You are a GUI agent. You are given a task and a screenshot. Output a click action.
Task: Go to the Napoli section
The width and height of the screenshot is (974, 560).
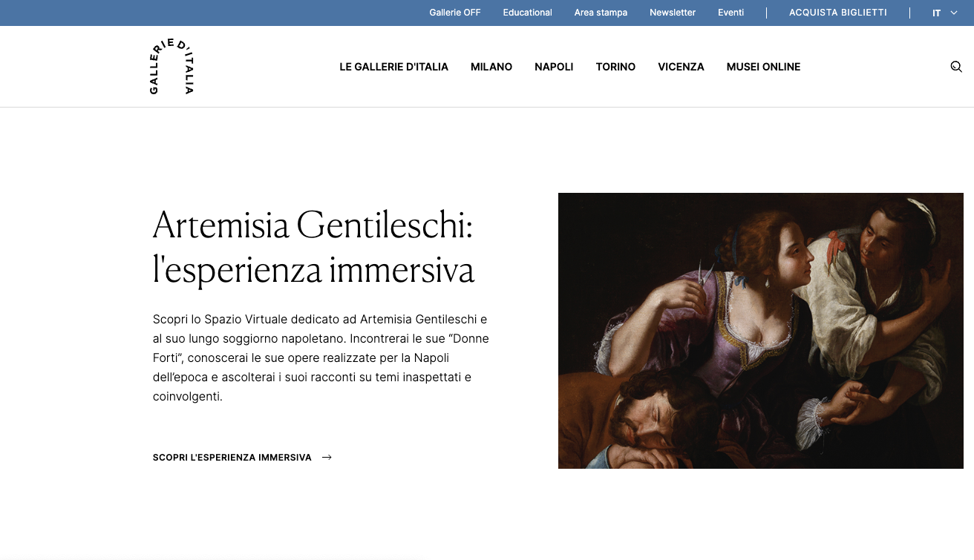(554, 67)
